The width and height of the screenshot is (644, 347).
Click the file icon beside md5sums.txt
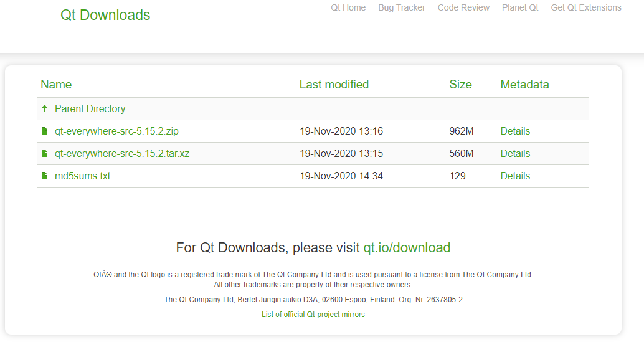click(44, 176)
